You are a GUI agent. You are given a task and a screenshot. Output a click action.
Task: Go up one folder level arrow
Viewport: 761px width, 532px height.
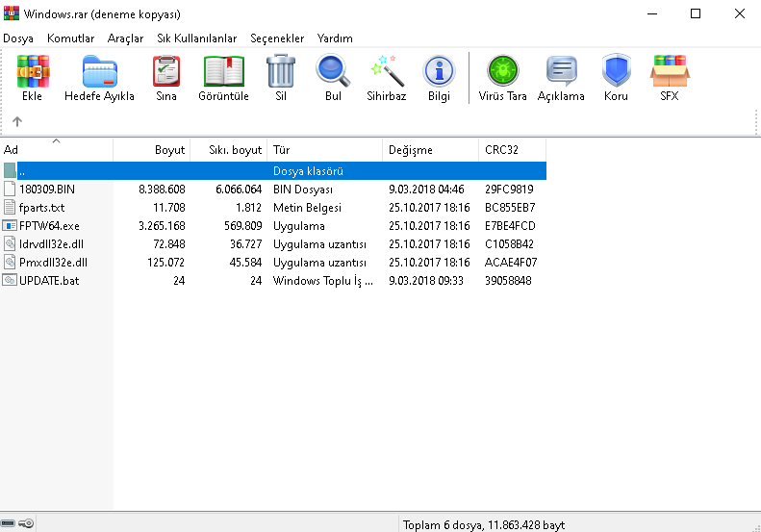17,121
